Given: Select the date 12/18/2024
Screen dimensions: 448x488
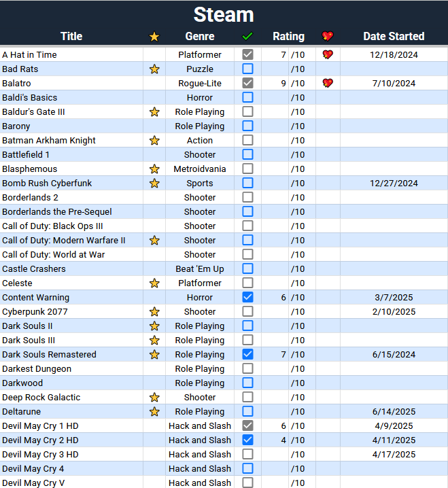Looking at the screenshot, I should (x=394, y=54).
